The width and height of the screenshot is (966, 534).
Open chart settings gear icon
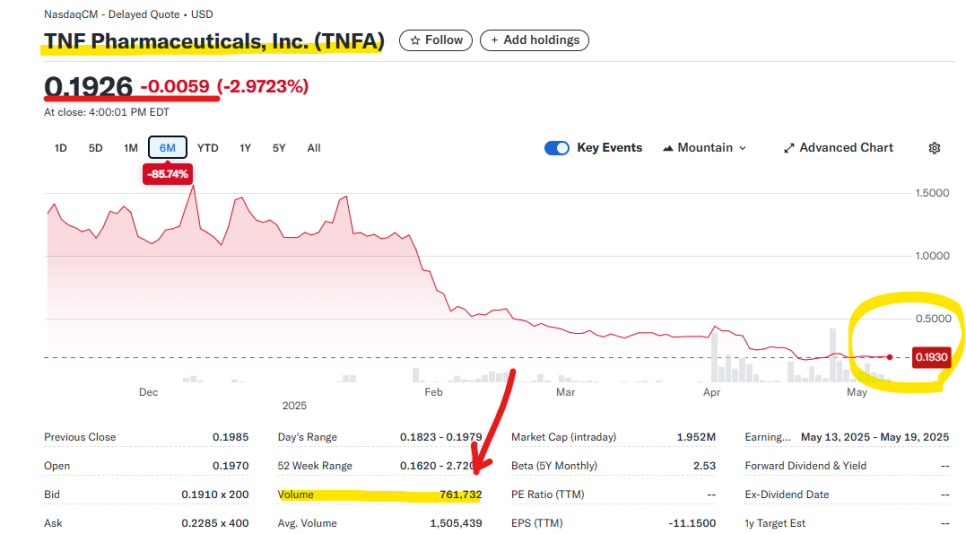click(934, 148)
